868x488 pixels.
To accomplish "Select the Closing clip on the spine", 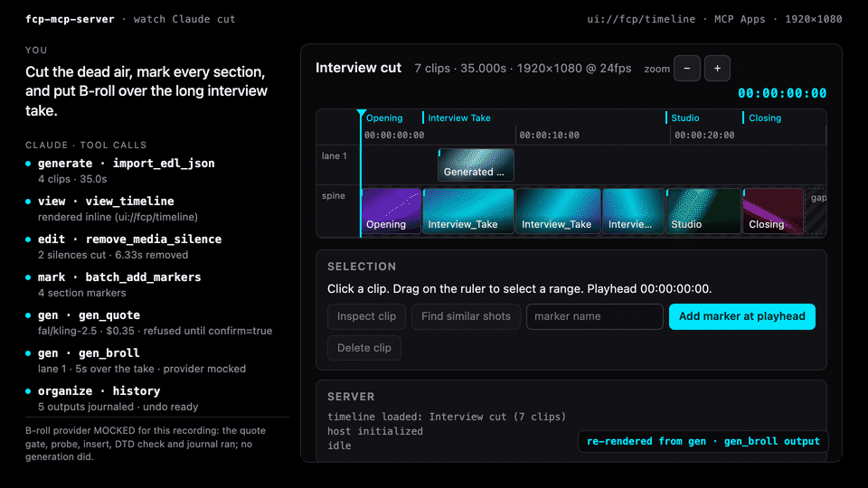I will (x=773, y=211).
